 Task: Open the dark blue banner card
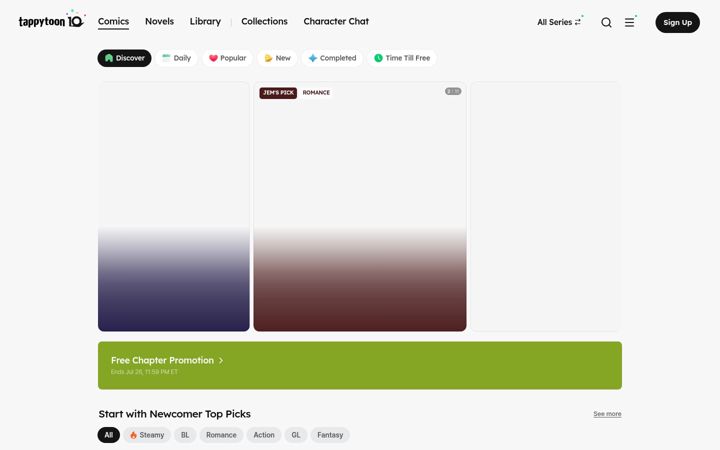tap(174, 207)
